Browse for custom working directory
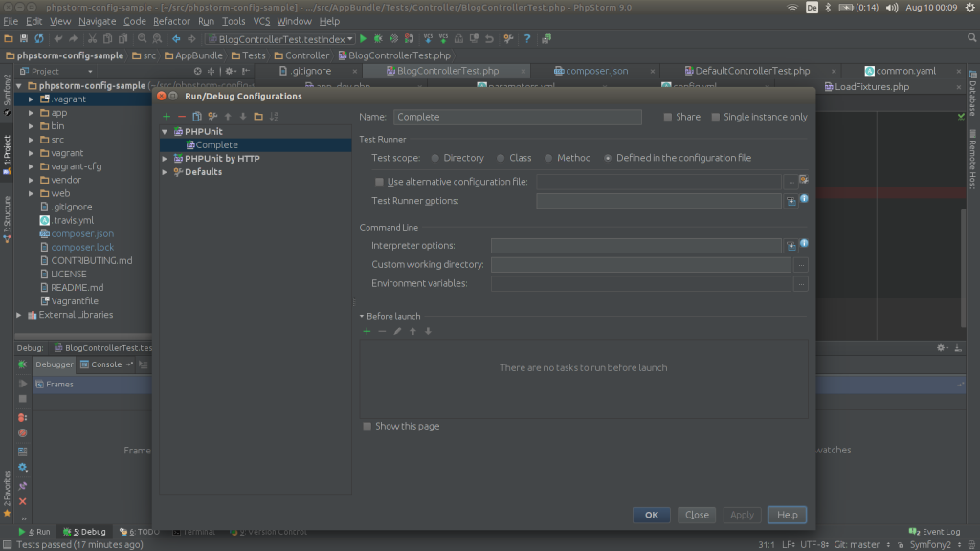This screenshot has height=551, width=980. pos(801,265)
